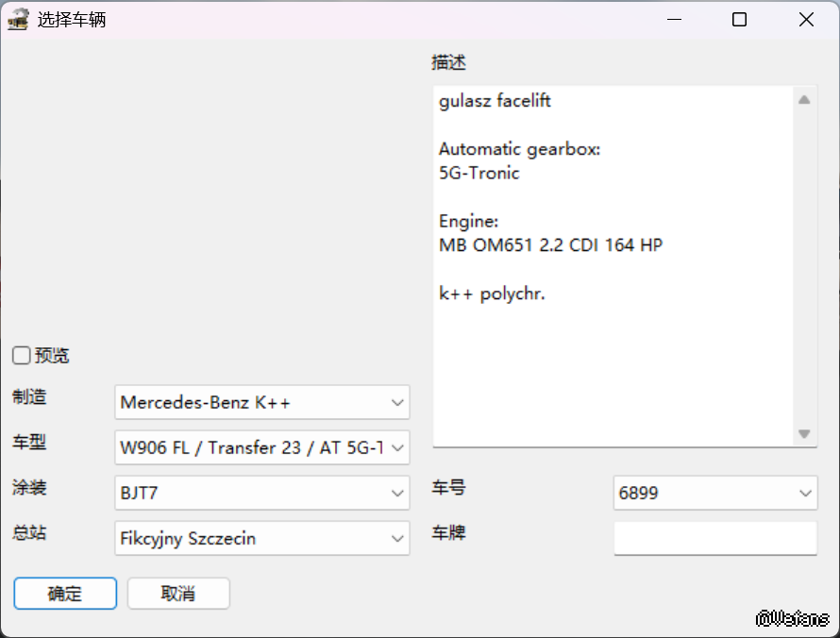Click the bus app icon in title bar
This screenshot has height=638, width=840.
[18, 20]
